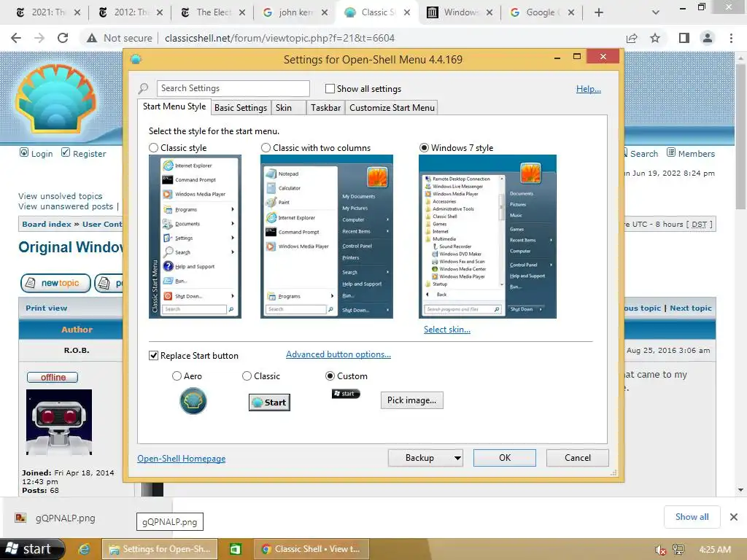Viewport: 747px width, 560px height.
Task: Visit the Open-Shell Homepage link
Action: [182, 459]
